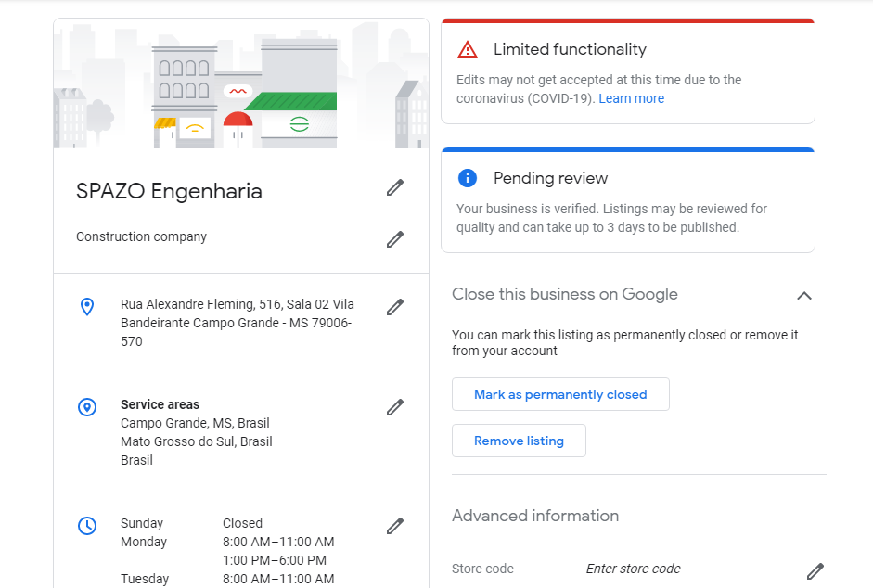Click the Enter store code field
873x588 pixels.
(633, 569)
